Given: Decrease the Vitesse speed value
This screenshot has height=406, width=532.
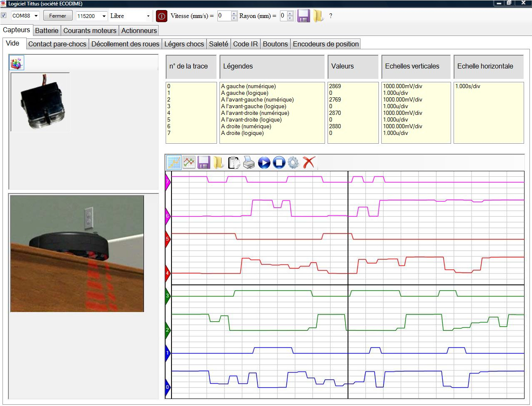Looking at the screenshot, I should tap(234, 18).
